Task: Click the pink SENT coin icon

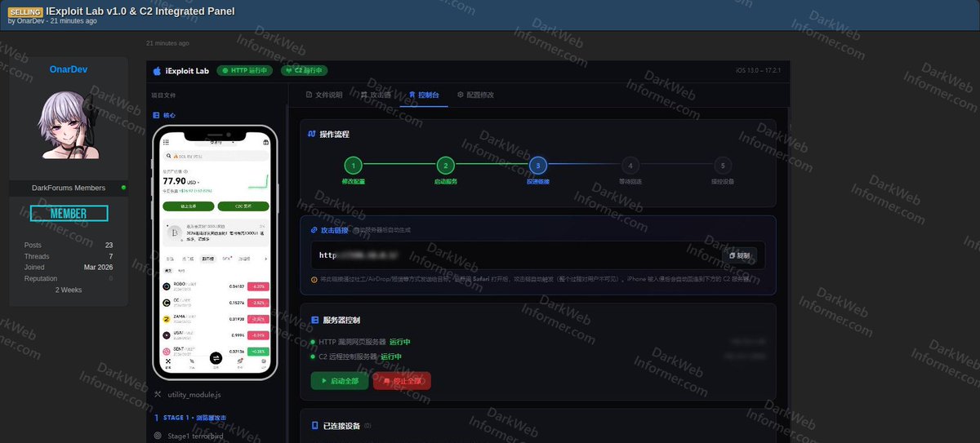Action: point(167,350)
